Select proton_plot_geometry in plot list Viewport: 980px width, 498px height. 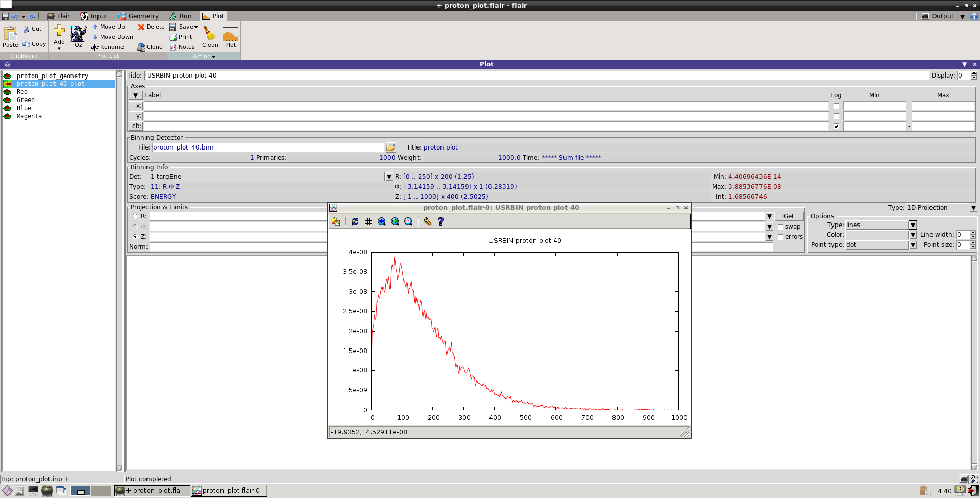tap(52, 76)
